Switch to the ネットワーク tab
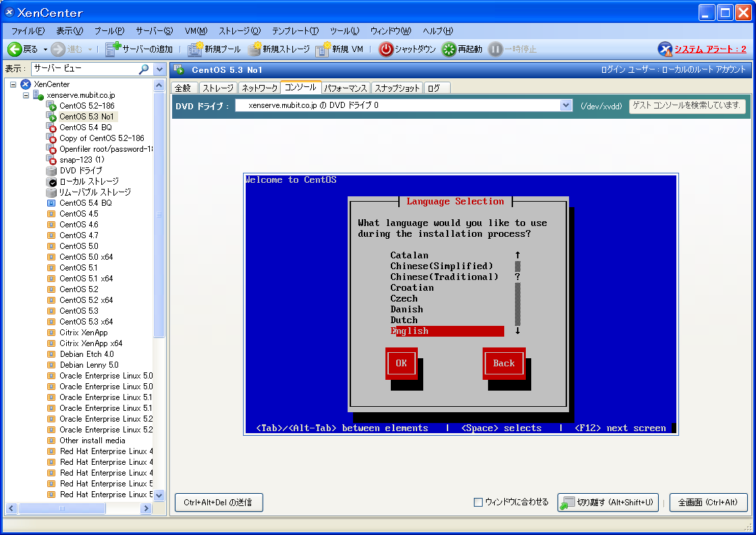Image resolution: width=756 pixels, height=535 pixels. click(259, 88)
